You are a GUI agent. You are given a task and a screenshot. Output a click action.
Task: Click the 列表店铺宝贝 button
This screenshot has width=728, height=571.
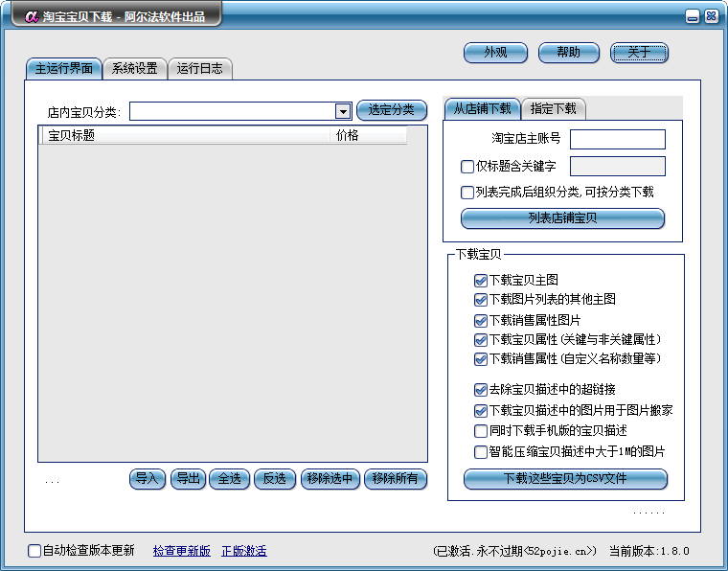pyautogui.click(x=562, y=218)
